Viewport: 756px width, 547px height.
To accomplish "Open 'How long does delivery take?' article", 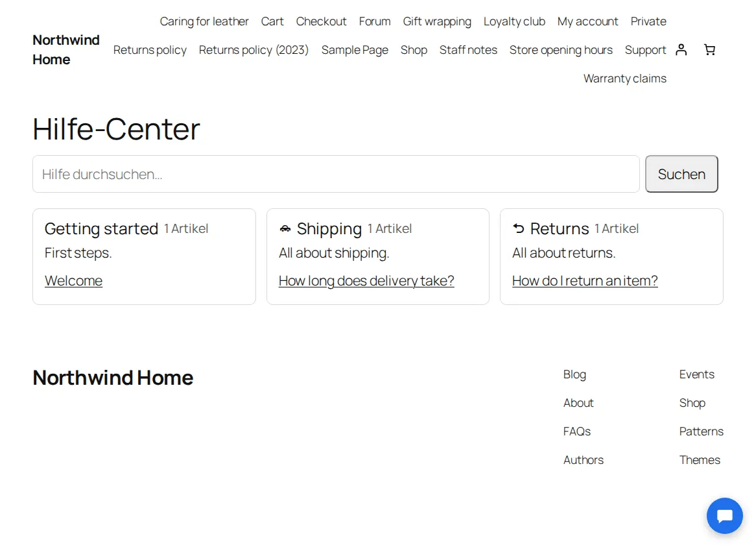I will point(366,281).
